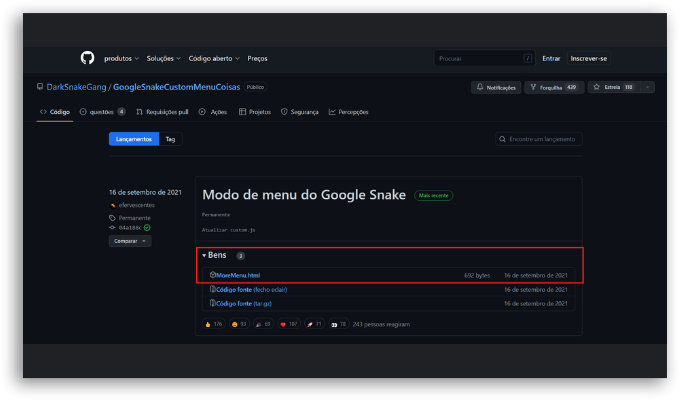The image size is (700, 400).
Task: Expand the Código aberto menu
Action: [x=214, y=58]
